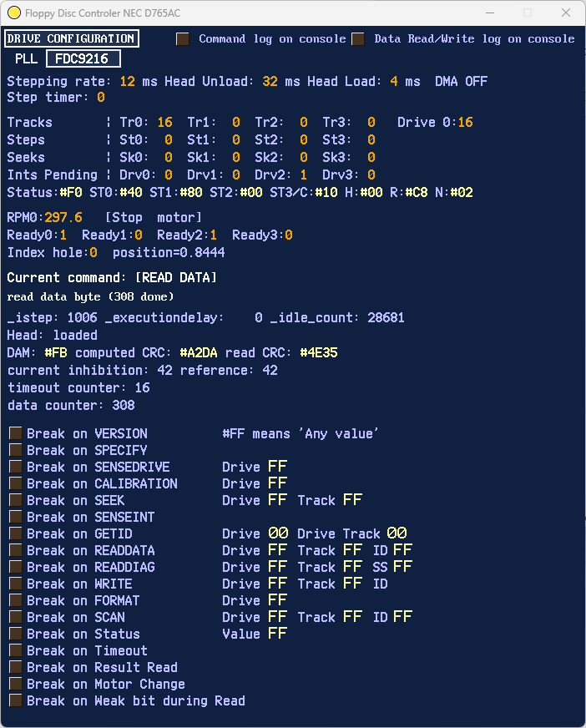Enable Data Read/Write log on console
This screenshot has height=728, width=586.
pos(358,39)
